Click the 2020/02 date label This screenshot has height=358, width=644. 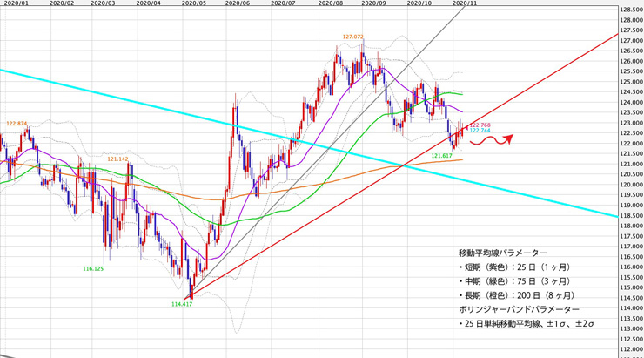pyautogui.click(x=62, y=3)
